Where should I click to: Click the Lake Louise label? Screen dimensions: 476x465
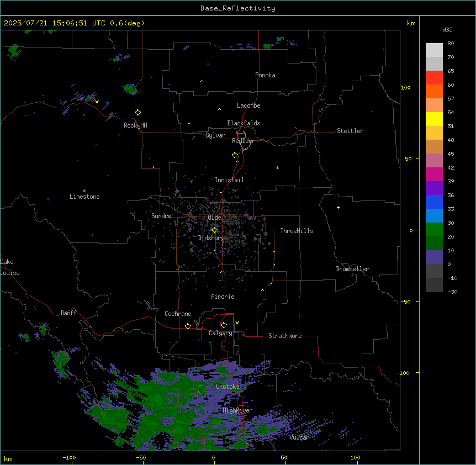click(x=10, y=267)
